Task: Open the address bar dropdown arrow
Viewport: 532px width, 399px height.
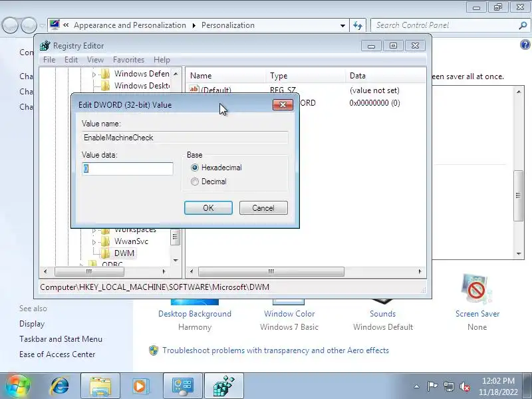Action: [x=342, y=25]
